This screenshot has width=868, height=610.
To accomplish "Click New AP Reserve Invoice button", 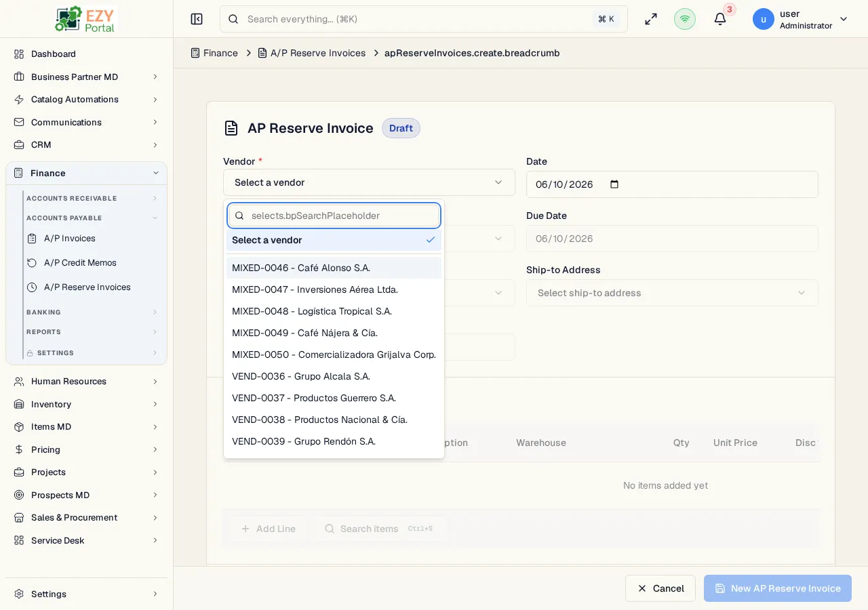I will tap(778, 588).
